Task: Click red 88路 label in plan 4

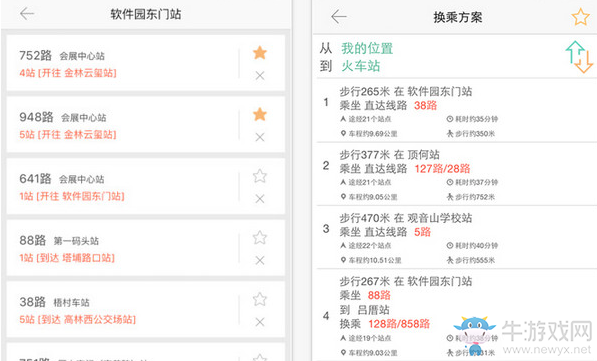Action: [379, 295]
